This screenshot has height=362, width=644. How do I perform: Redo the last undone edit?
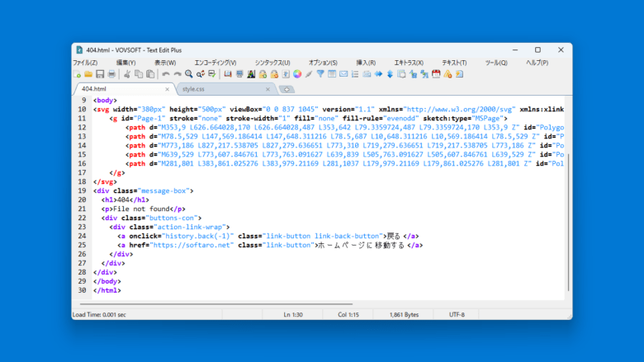click(177, 74)
